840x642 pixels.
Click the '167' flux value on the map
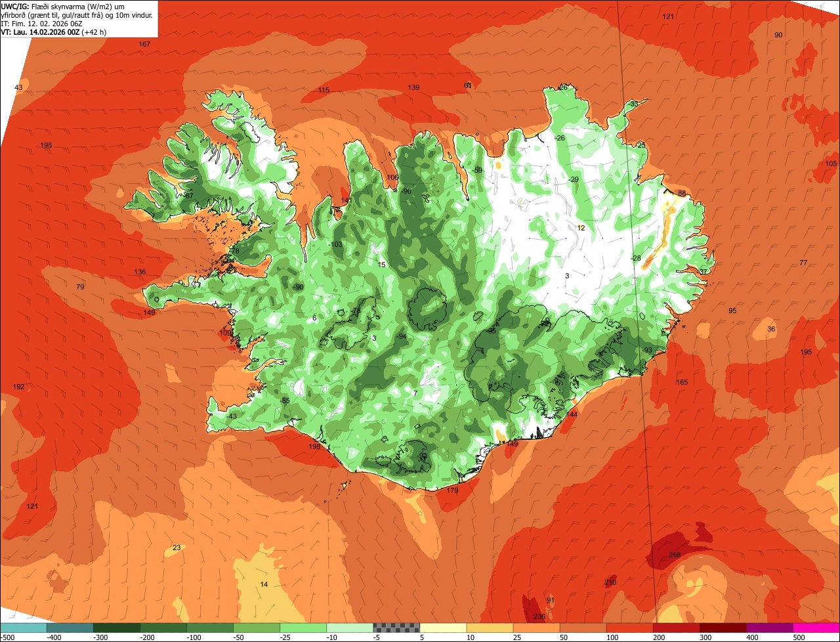point(144,44)
